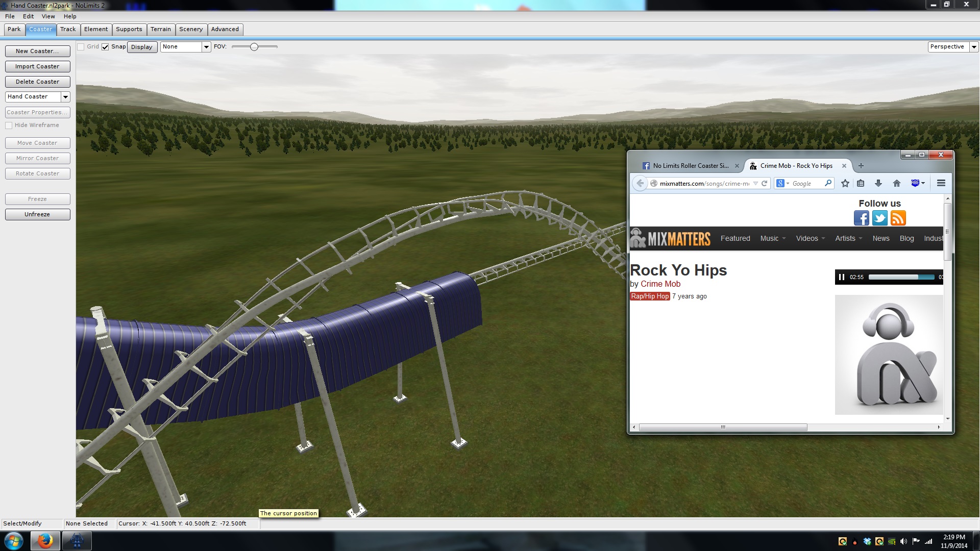Reload the mixmatters page
The image size is (980, 551).
coord(764,183)
